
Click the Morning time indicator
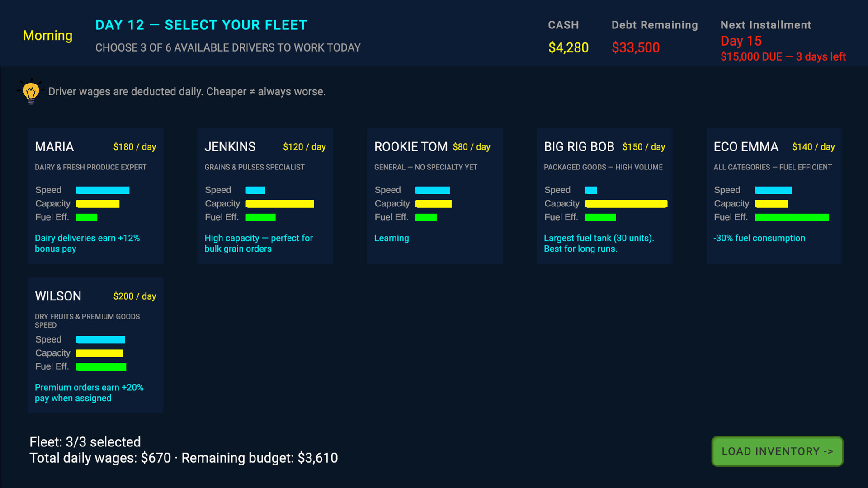(47, 36)
